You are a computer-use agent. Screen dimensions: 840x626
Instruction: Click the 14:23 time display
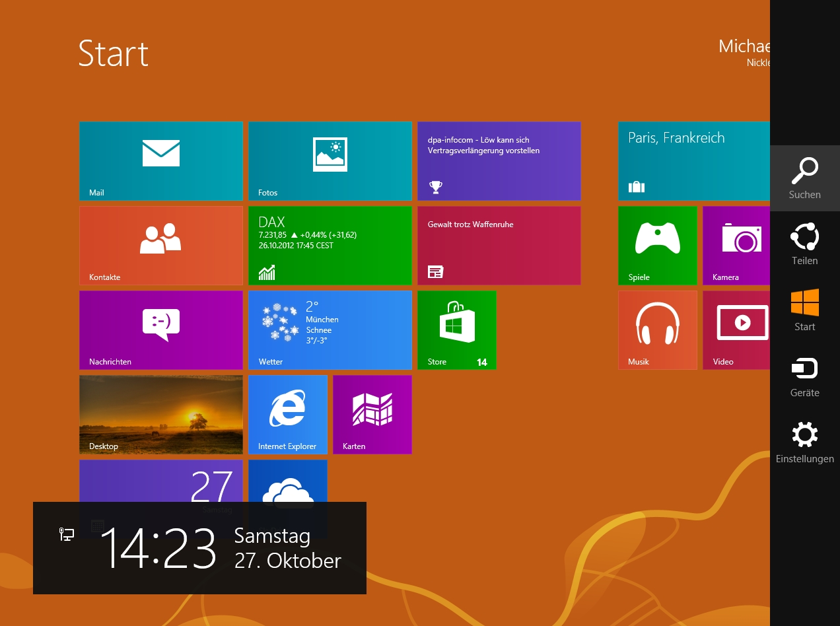158,548
